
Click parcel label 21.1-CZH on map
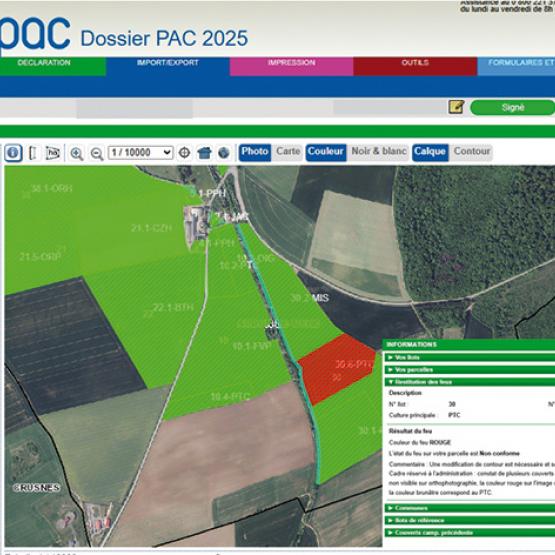(x=151, y=228)
